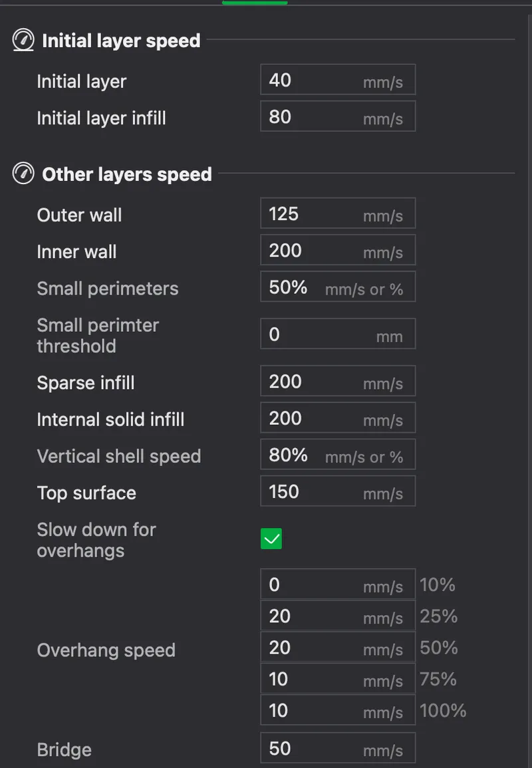Edit Small perimeter threshold mm field
The height and width of the screenshot is (768, 532).
point(338,334)
